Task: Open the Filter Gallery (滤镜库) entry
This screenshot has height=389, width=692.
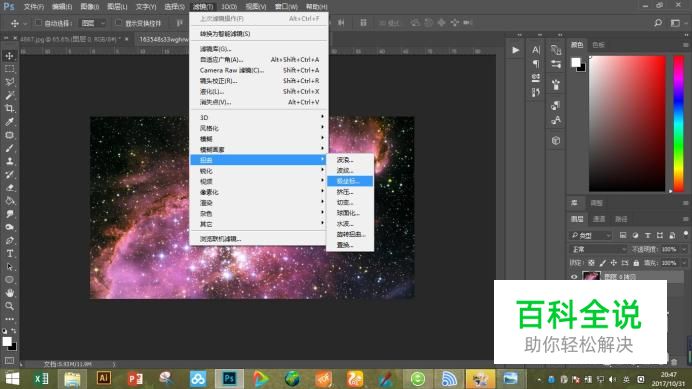Action: pos(259,49)
